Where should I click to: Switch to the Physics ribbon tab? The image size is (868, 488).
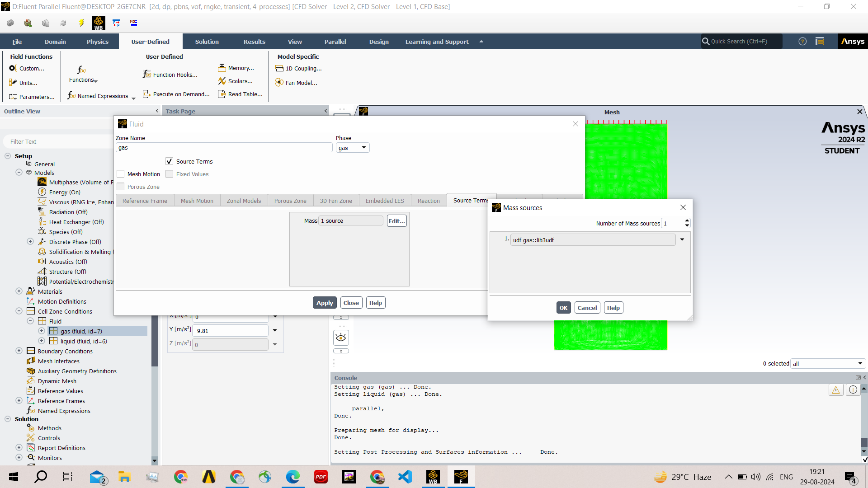98,42
